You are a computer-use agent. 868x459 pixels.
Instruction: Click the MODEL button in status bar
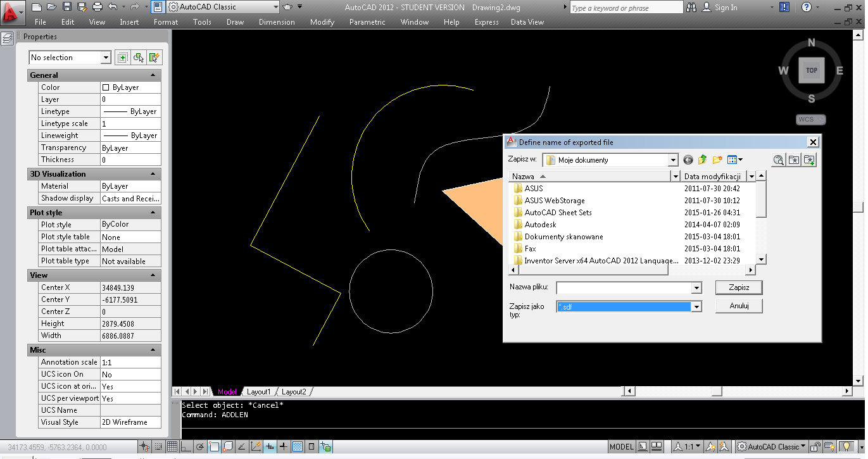point(622,446)
